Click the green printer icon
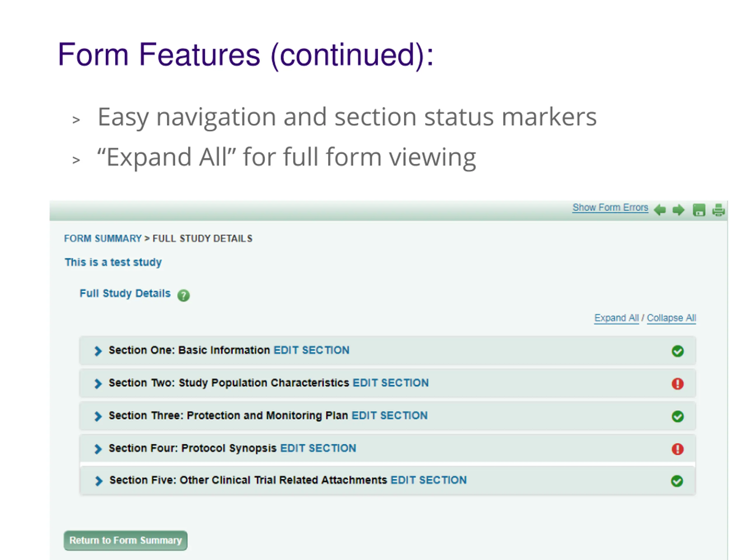This screenshot has width=747, height=560. (x=718, y=210)
